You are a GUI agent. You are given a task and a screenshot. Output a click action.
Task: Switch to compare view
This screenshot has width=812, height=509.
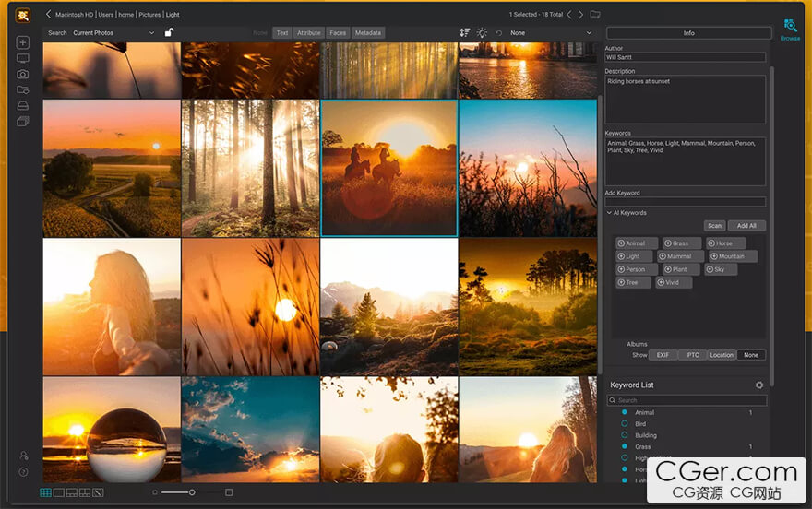pos(85,492)
